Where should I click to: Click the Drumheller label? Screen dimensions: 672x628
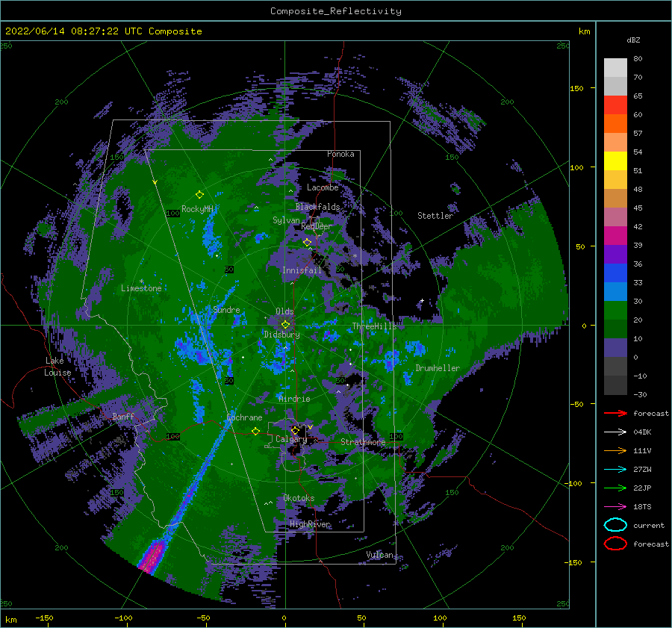click(438, 368)
